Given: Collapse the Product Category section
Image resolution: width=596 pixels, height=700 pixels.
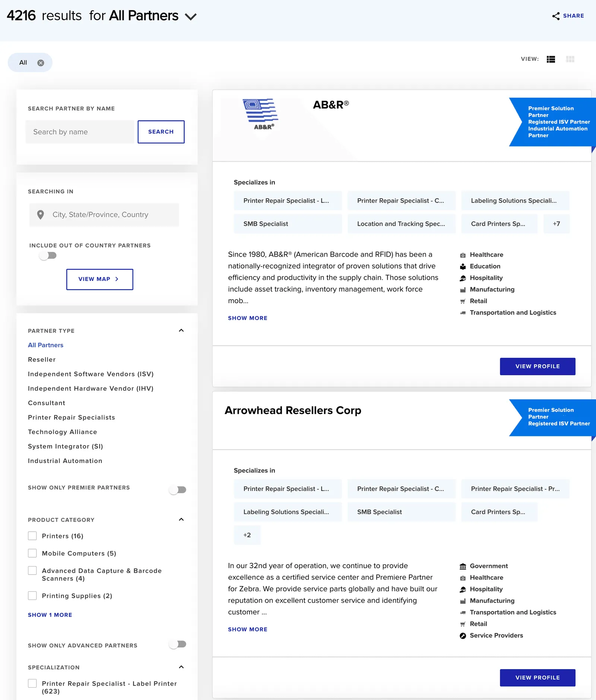Looking at the screenshot, I should pyautogui.click(x=181, y=520).
